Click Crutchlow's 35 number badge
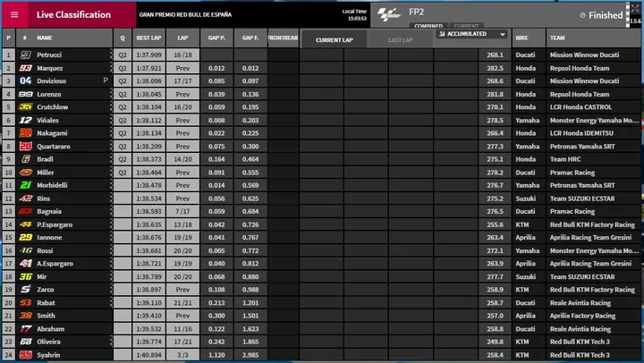The width and height of the screenshot is (644, 363). pyautogui.click(x=25, y=106)
